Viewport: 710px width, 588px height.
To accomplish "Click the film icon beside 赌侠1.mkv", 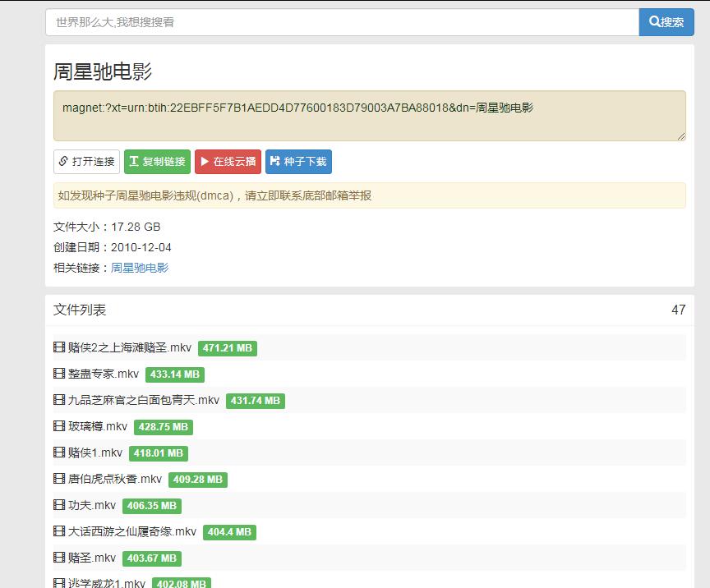I will pos(59,453).
